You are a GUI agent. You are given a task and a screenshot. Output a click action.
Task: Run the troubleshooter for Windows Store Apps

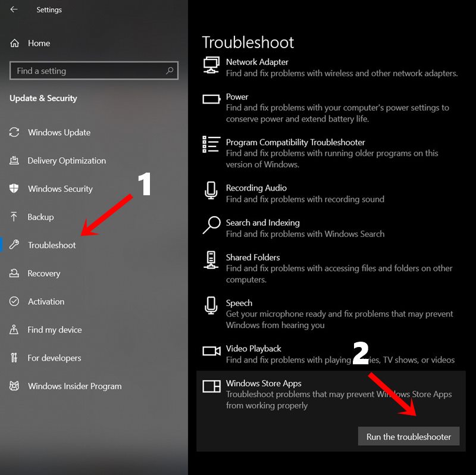tap(409, 436)
